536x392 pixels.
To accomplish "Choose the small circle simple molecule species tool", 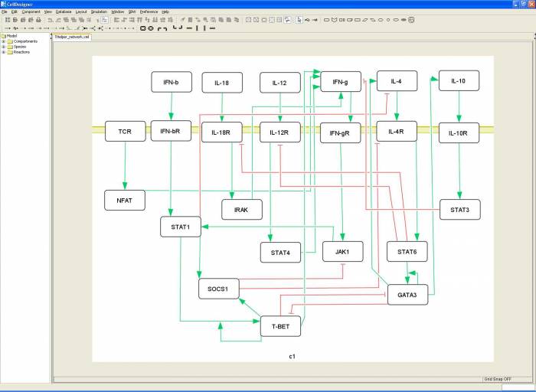I will pos(388,20).
